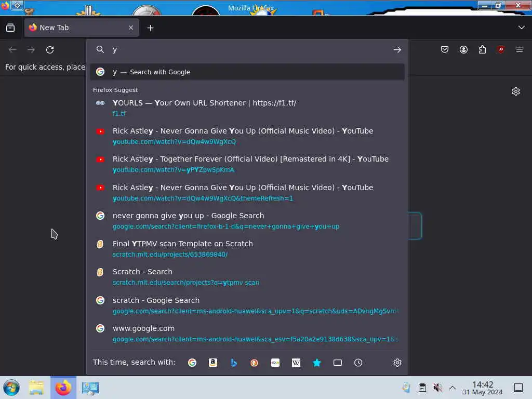Open a new tab with plus button
532x399 pixels.
150,28
